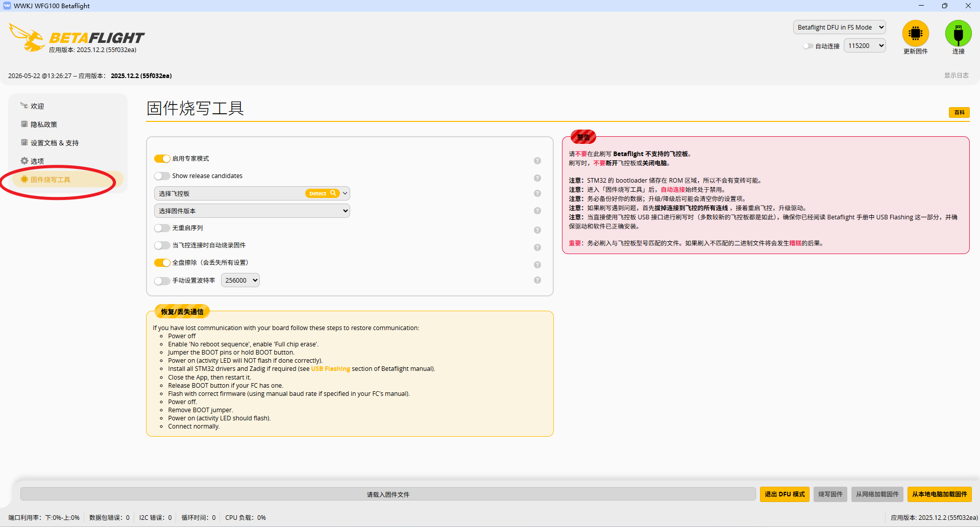Click help icon beside 无重启序列

point(537,230)
